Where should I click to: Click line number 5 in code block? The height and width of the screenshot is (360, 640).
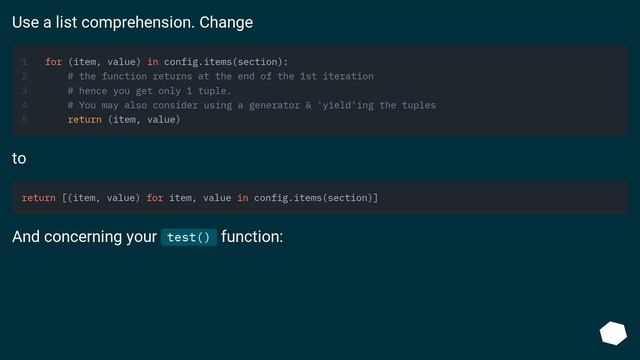(24, 120)
